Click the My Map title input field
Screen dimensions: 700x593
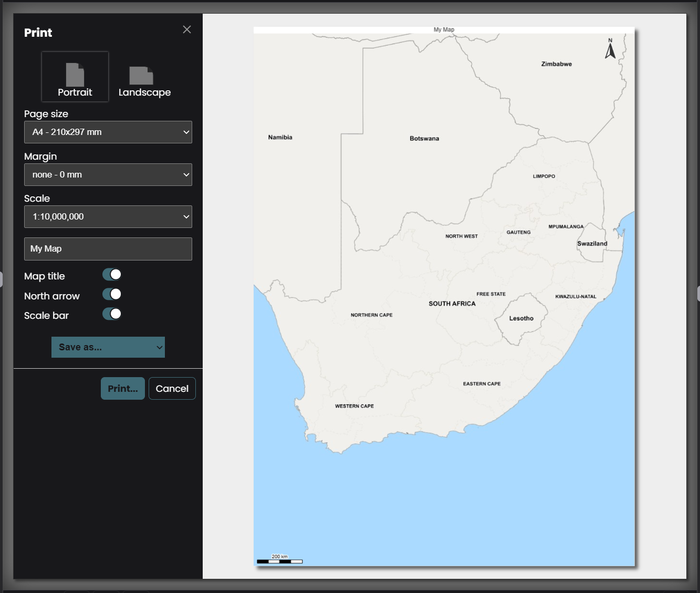(108, 249)
